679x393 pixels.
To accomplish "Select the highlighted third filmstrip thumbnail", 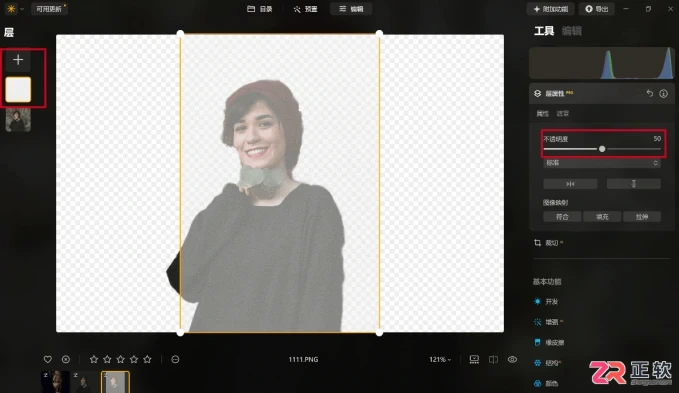I will coord(115,382).
